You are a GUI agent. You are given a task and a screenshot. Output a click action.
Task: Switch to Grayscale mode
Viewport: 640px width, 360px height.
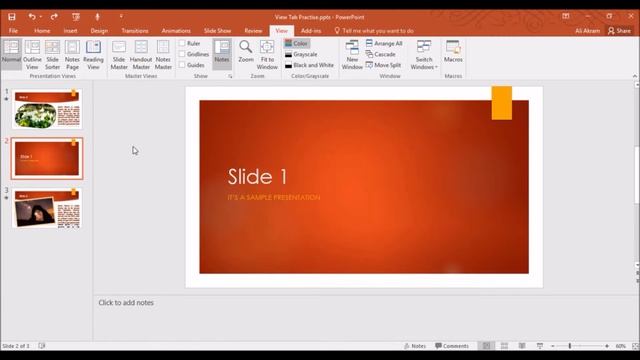pos(301,54)
